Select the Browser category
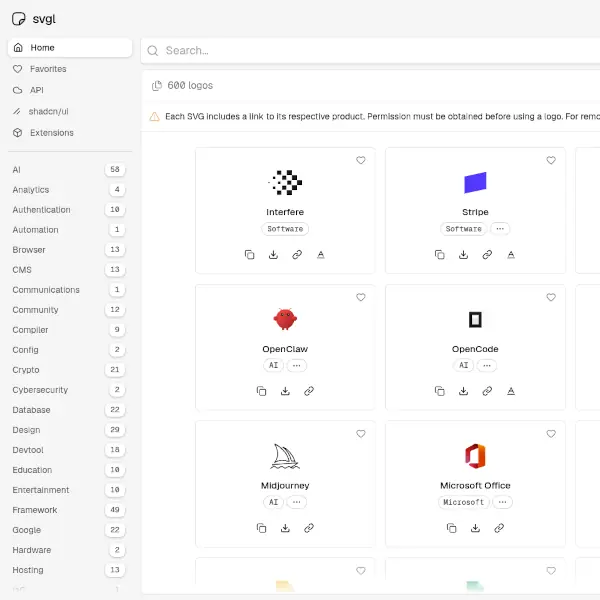 pos(69,249)
